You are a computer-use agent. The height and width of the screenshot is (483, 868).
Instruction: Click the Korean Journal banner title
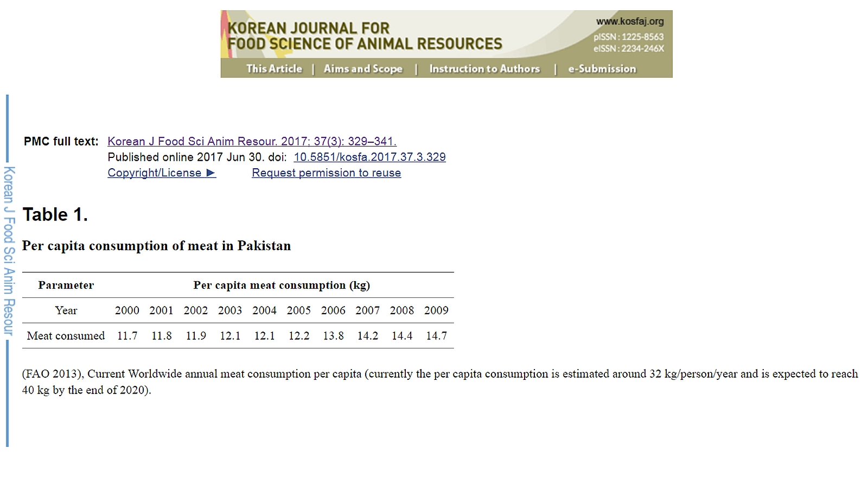[365, 36]
